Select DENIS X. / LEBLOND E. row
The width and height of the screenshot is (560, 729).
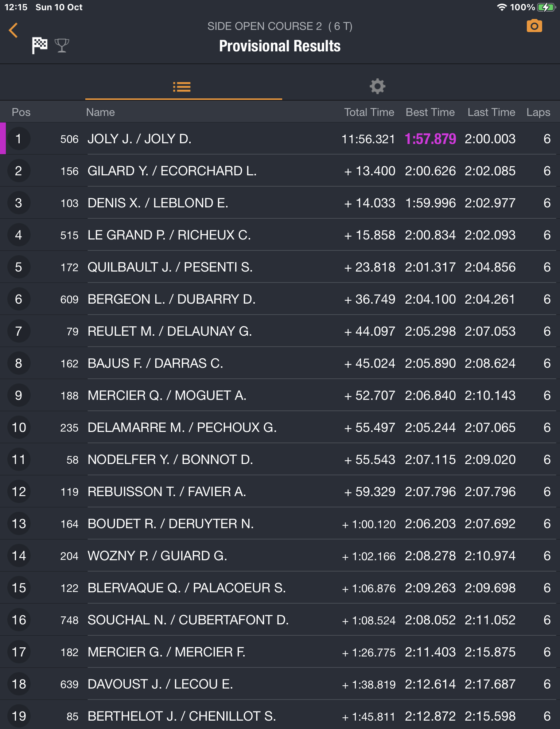click(158, 203)
